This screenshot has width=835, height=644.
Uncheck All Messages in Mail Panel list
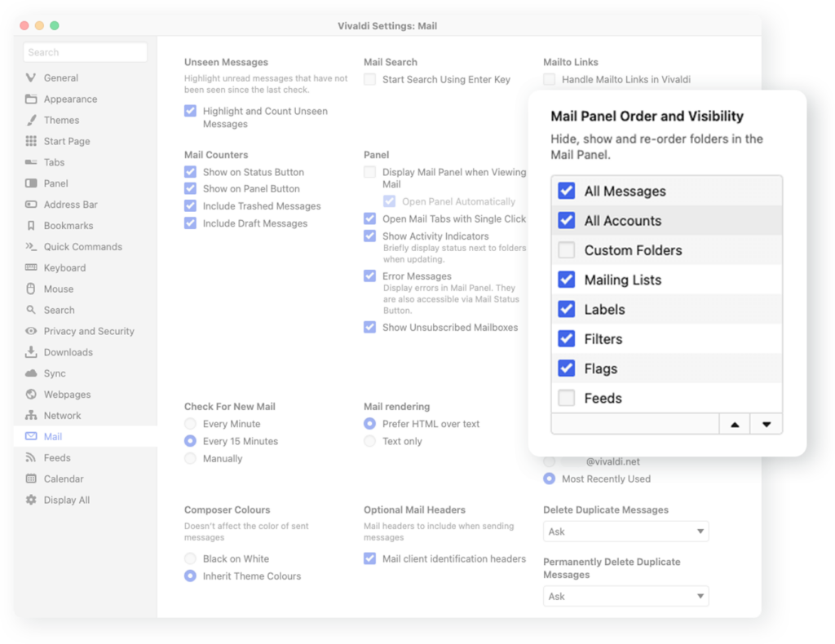[x=567, y=191]
